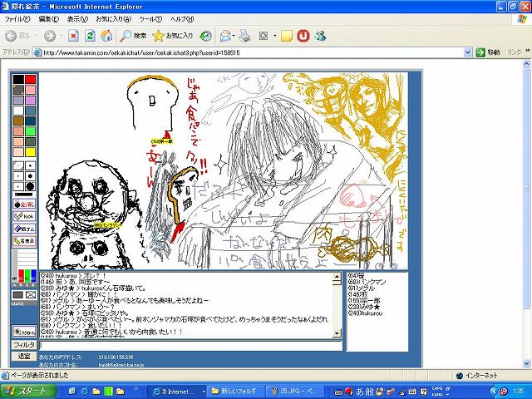Click the リンク links toolbar label
The image size is (532, 399).
[x=514, y=52]
